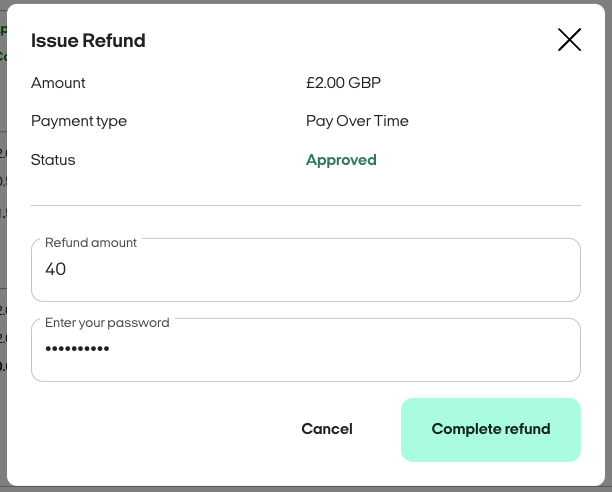Click on the masked password dots
Image resolution: width=612 pixels, height=492 pixels.
[x=77, y=349]
